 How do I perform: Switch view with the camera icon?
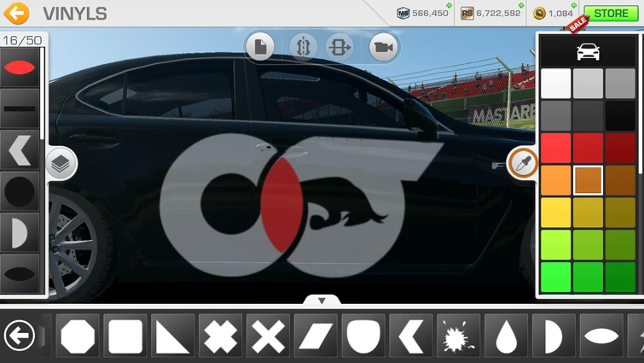tap(383, 47)
